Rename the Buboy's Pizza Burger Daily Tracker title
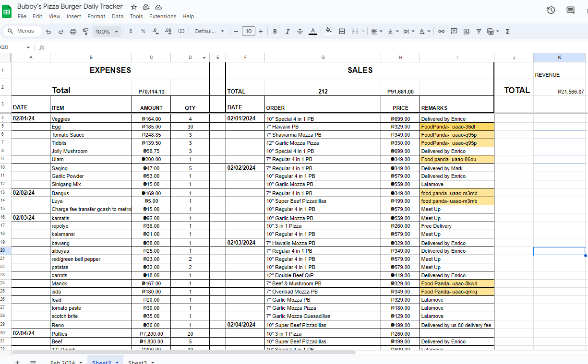588x364 pixels. (x=70, y=6)
